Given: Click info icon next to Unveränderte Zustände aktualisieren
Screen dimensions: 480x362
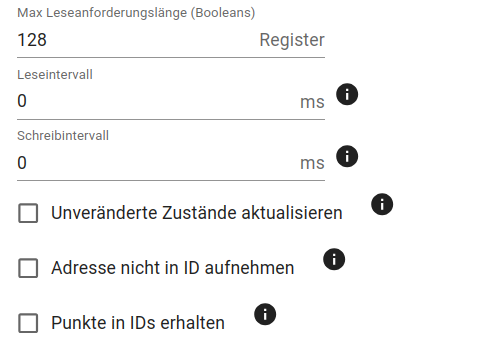Looking at the screenshot, I should click(x=382, y=204).
